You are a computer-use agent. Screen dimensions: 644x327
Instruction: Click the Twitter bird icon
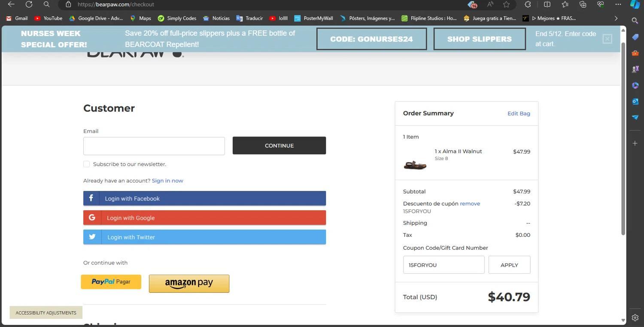92,237
